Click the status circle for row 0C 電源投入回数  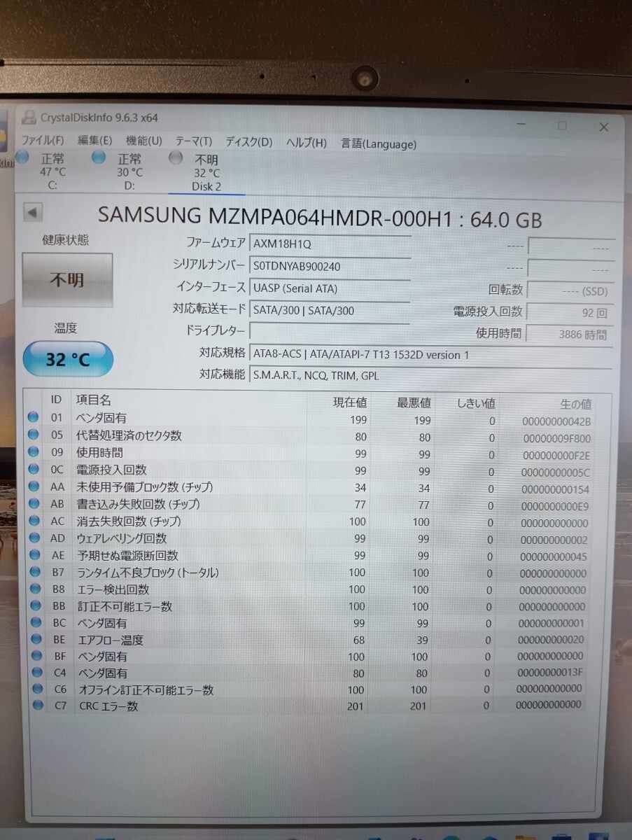(33, 469)
